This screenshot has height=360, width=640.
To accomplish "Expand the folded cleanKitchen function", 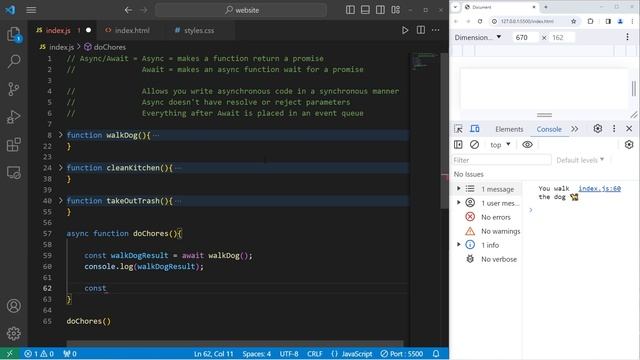I will click(60, 167).
